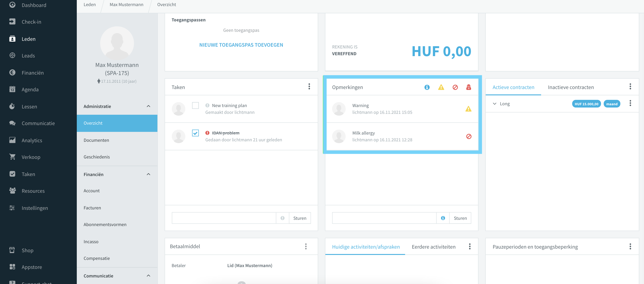Open Analytics in the left navigation
The image size is (644, 284).
[x=32, y=140]
